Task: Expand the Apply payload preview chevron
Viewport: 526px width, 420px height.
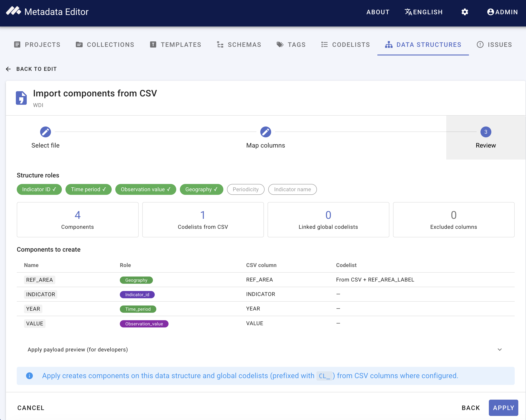Action: [499, 350]
